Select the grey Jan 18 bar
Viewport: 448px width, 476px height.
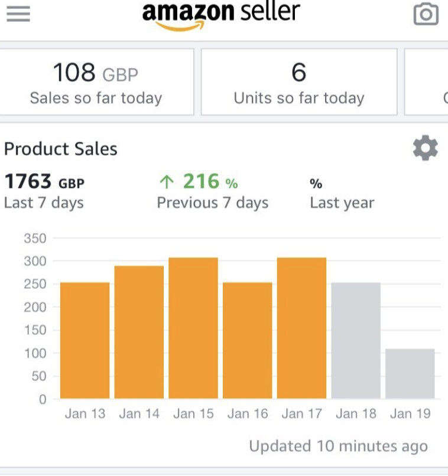tap(356, 340)
